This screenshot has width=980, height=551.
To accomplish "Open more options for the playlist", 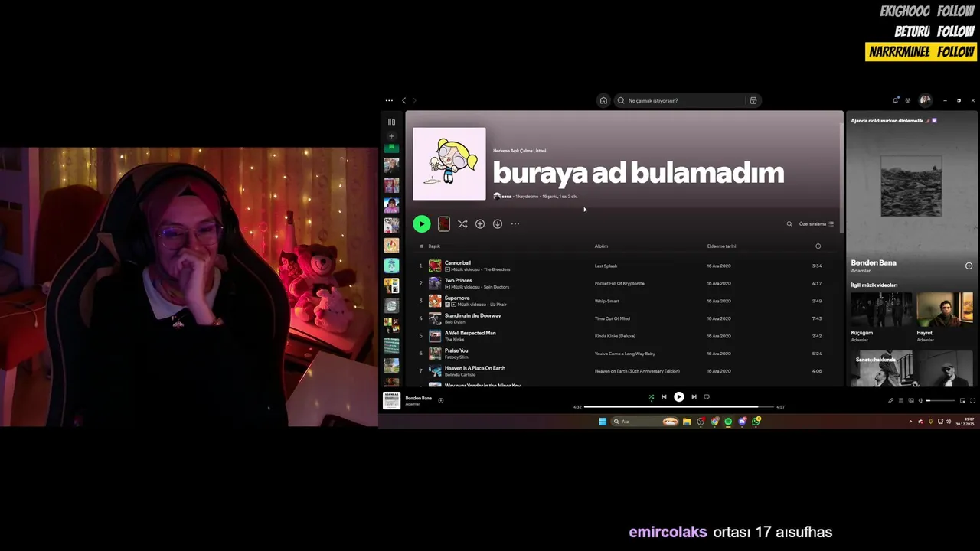I will click(x=515, y=224).
